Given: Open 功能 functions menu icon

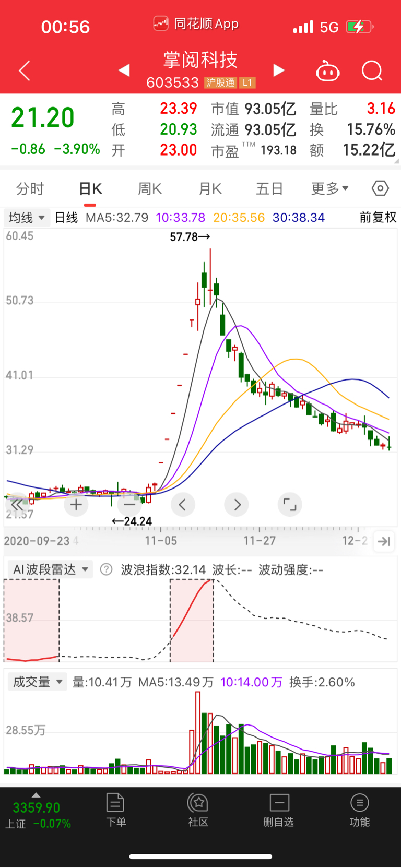Looking at the screenshot, I should point(359,810).
